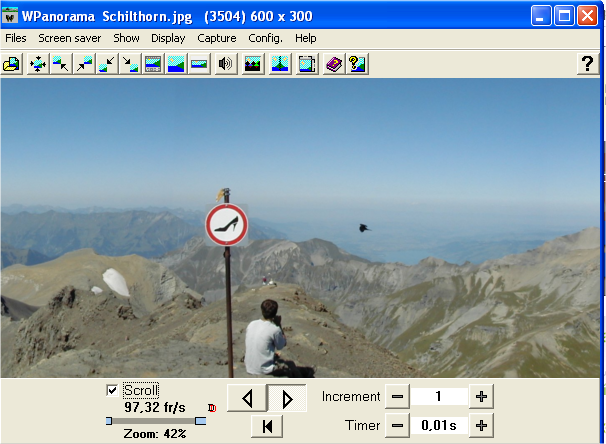The height and width of the screenshot is (444, 606).
Task: Decrease the Timer value
Action: tap(397, 425)
